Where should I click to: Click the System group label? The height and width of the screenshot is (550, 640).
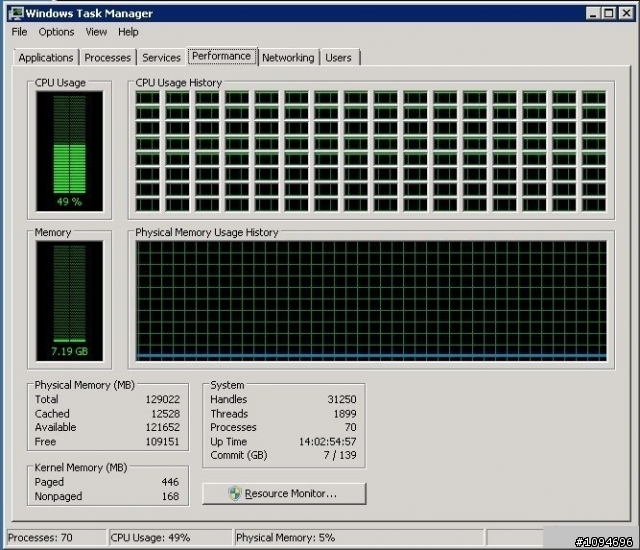[x=227, y=385]
